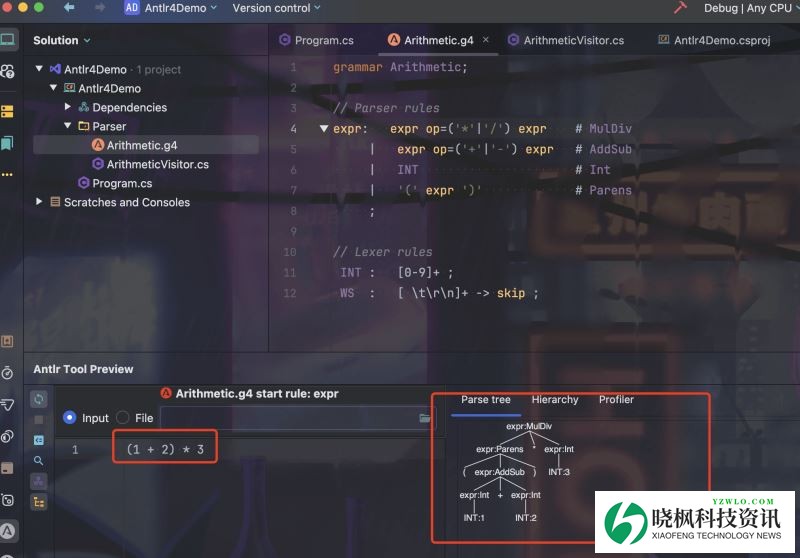800x558 pixels.
Task: Select the Parser folder row
Action: click(x=146, y=126)
